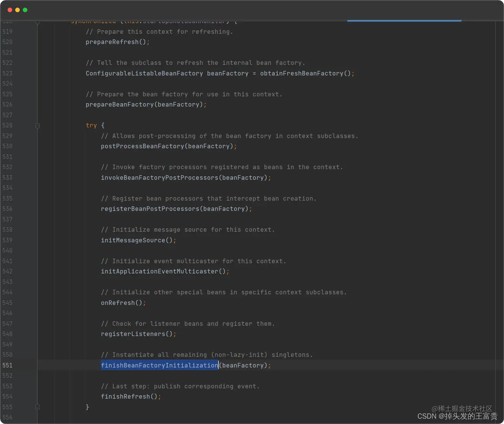Click current line number 551 in the gutter
The width and height of the screenshot is (504, 424).
pyautogui.click(x=8, y=366)
